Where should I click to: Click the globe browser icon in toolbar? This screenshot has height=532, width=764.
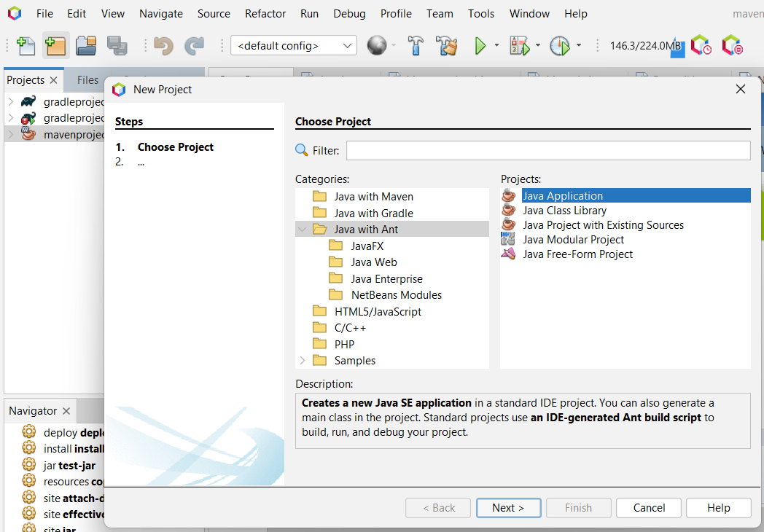[x=377, y=45]
